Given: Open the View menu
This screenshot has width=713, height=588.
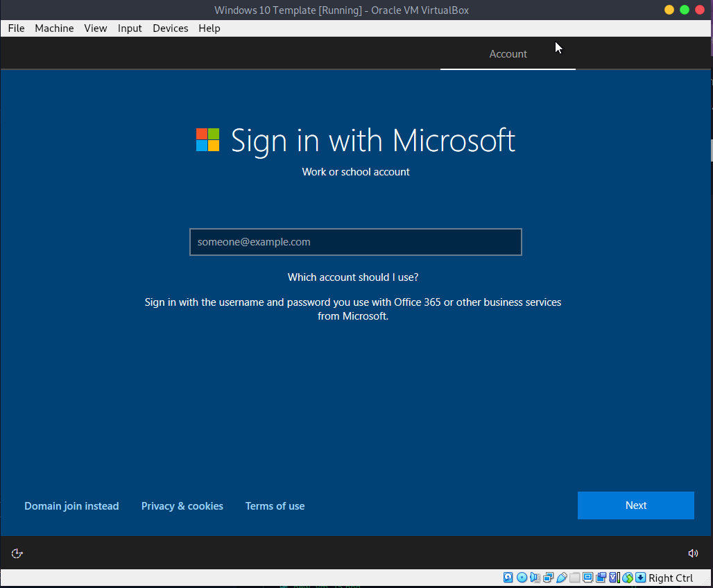Looking at the screenshot, I should (x=96, y=28).
